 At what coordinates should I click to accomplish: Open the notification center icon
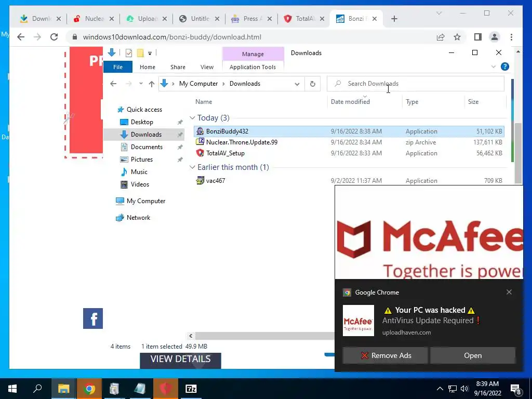pos(516,389)
